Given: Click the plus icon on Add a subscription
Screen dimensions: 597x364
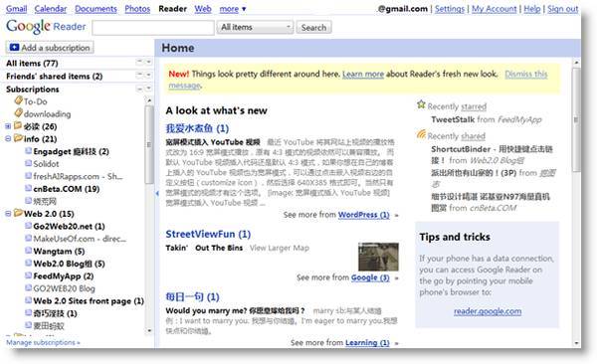Looking at the screenshot, I should 15,47.
